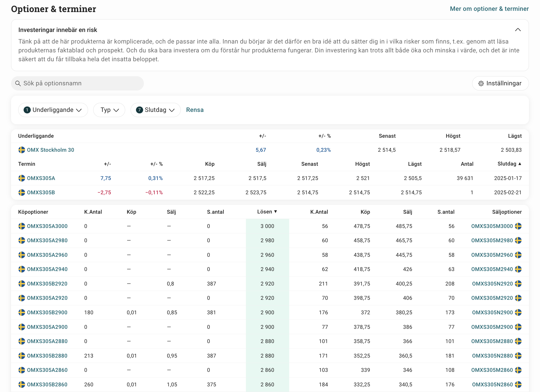Open the Underliggande filter dropdown
Screen dimensions: 540x392
[x=53, y=110]
